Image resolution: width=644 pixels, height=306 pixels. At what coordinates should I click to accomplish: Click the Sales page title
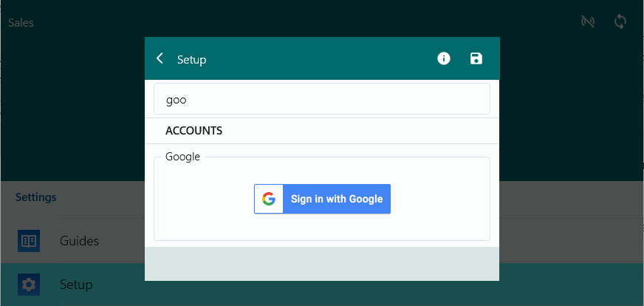(21, 23)
